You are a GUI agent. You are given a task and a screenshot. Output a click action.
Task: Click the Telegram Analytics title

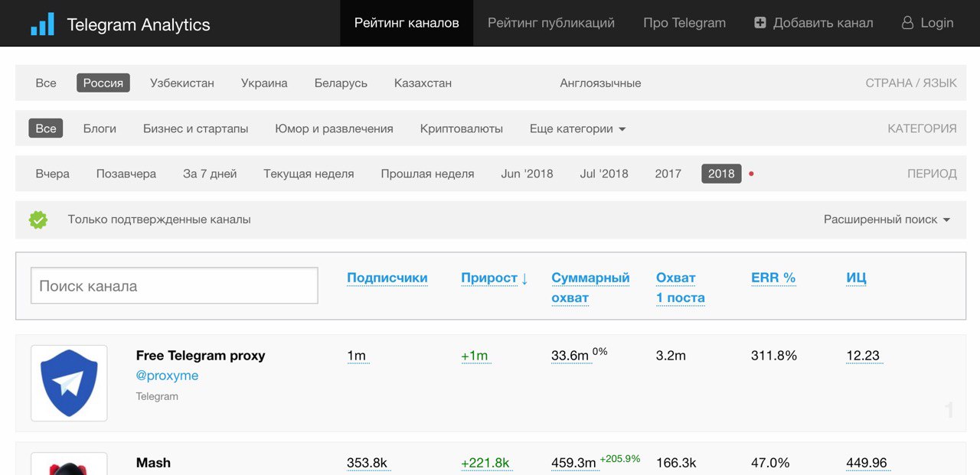pyautogui.click(x=139, y=24)
